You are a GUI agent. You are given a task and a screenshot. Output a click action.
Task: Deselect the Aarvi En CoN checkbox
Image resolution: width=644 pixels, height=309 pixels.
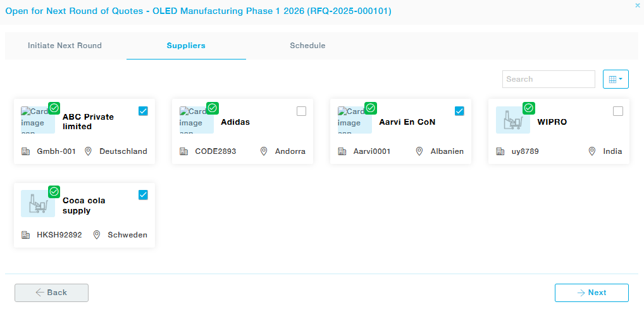pyautogui.click(x=459, y=111)
